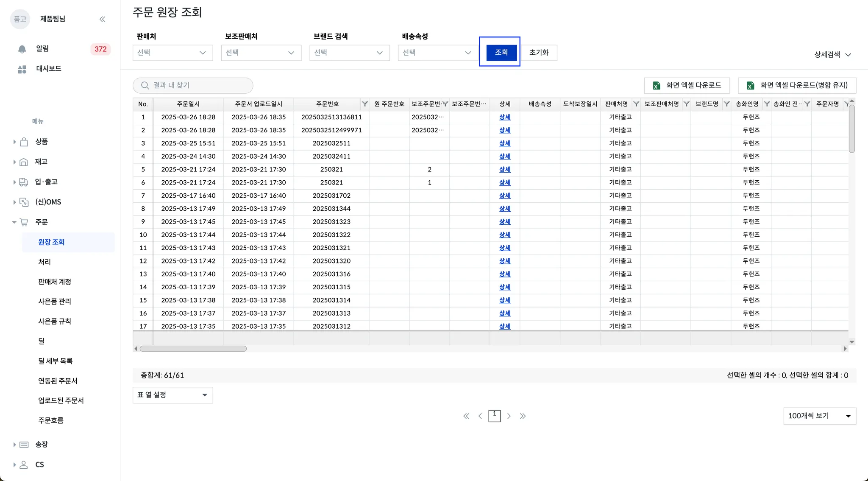Screen dimensions: 868x481
Task: Click 화면 엑셀 다운로드 button
Action: (687, 85)
